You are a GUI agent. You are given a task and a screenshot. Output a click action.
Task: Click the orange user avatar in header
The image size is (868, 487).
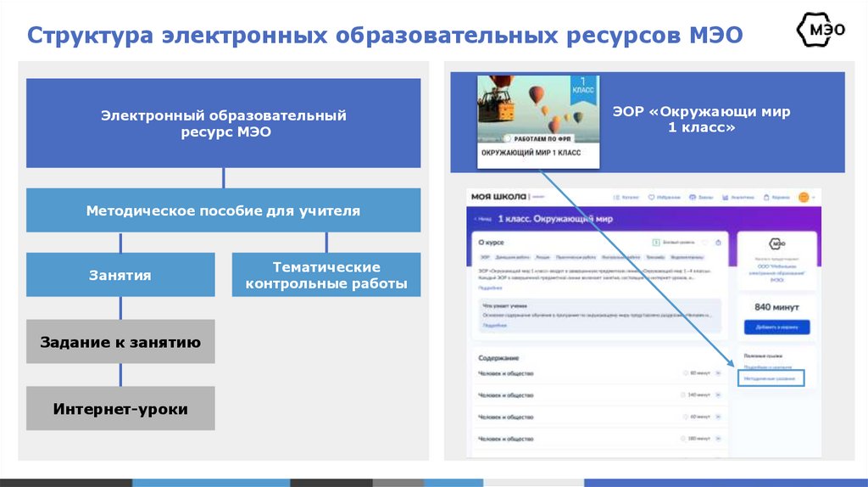point(804,197)
